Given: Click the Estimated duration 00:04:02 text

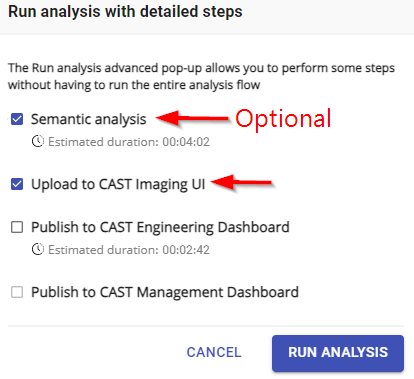Looking at the screenshot, I should (129, 142).
